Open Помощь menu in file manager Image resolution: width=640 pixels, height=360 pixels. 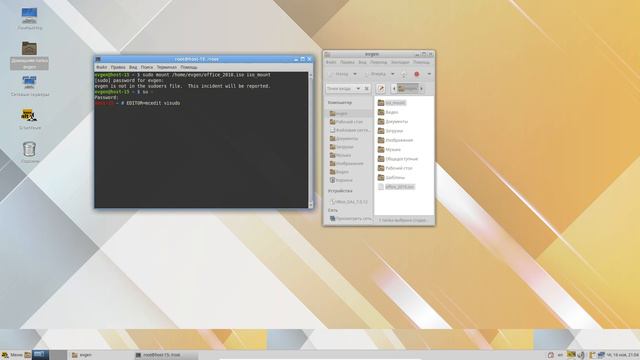point(421,62)
